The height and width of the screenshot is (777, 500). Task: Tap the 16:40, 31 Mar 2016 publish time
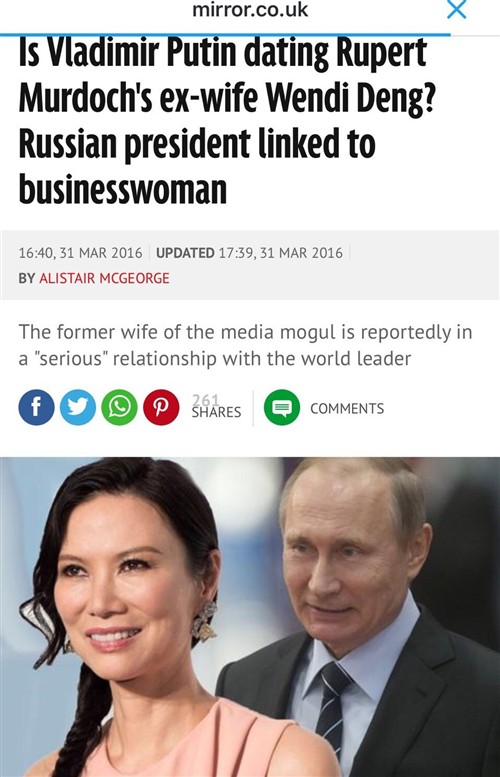tap(80, 253)
